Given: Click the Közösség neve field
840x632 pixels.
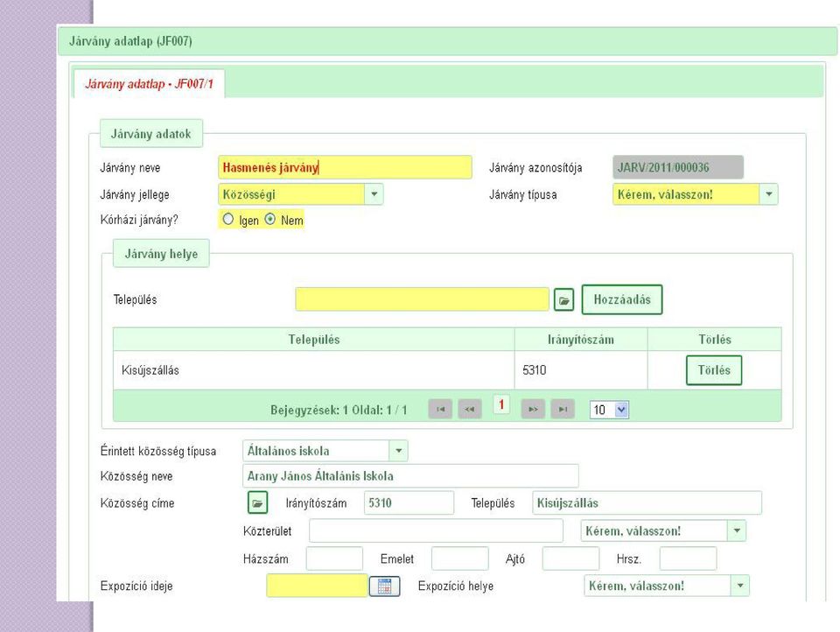Looking at the screenshot, I should click(410, 476).
